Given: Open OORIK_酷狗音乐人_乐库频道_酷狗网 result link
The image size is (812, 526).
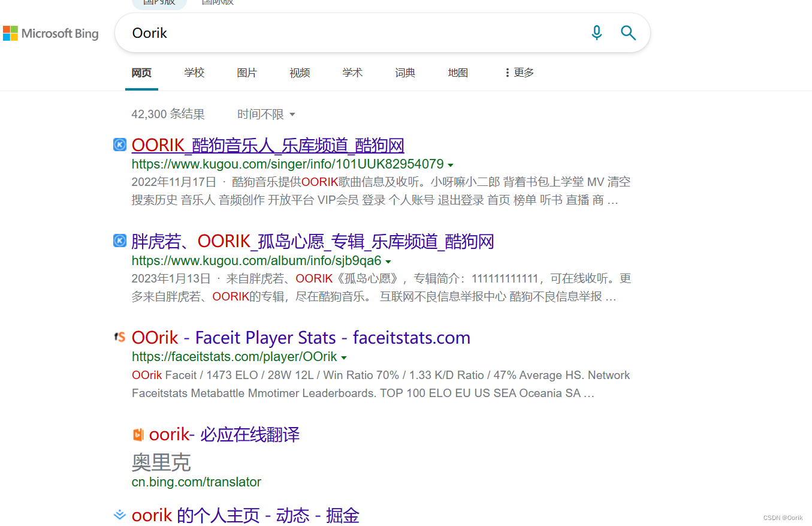Looking at the screenshot, I should [268, 145].
